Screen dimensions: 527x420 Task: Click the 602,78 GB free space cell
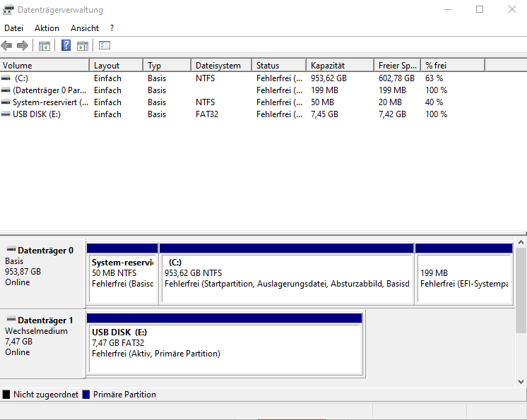tap(396, 78)
